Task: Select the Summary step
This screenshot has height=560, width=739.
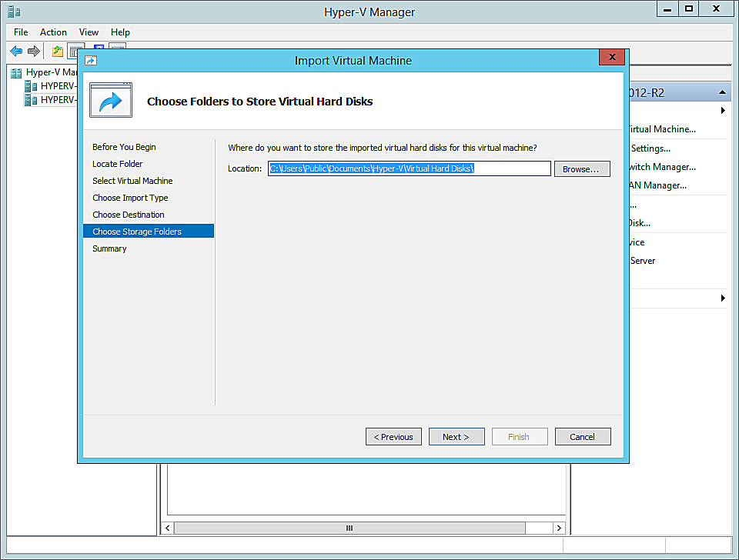Action: pyautogui.click(x=109, y=248)
